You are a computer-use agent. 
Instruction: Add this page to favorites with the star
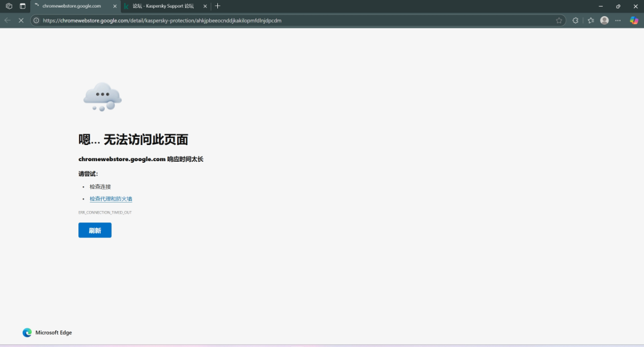pyautogui.click(x=559, y=20)
